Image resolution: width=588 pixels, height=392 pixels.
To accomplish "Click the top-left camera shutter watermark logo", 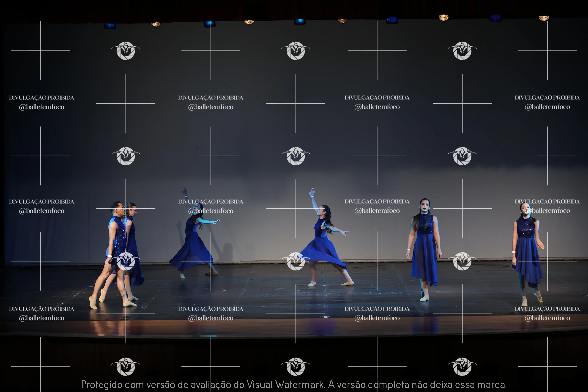I will pyautogui.click(x=126, y=51).
